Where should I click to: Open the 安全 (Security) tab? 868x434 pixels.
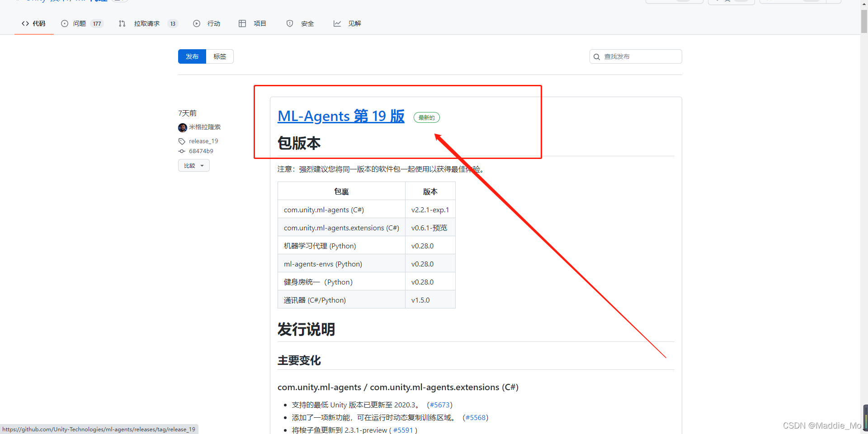pos(300,23)
